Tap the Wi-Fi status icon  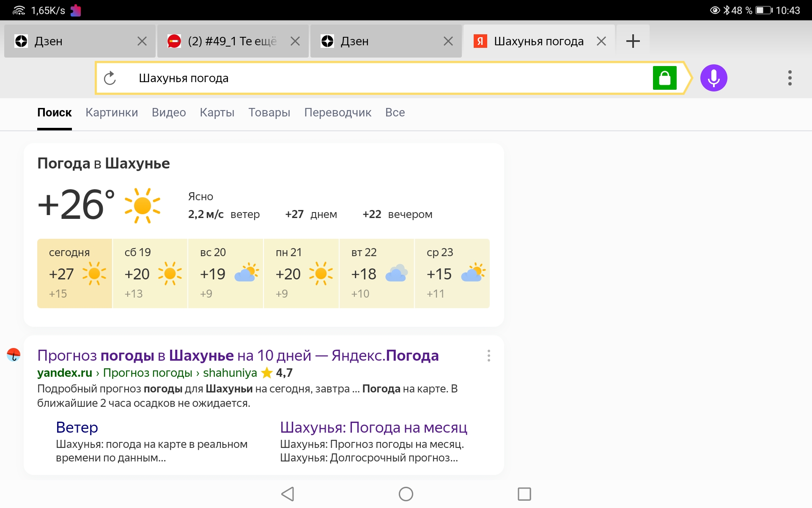(19, 10)
